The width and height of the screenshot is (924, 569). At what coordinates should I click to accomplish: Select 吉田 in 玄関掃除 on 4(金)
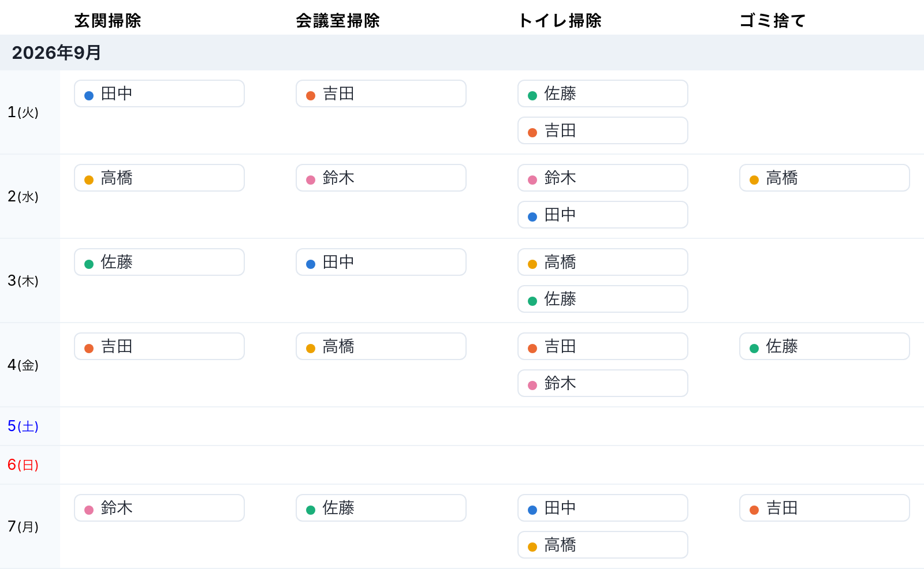click(159, 346)
